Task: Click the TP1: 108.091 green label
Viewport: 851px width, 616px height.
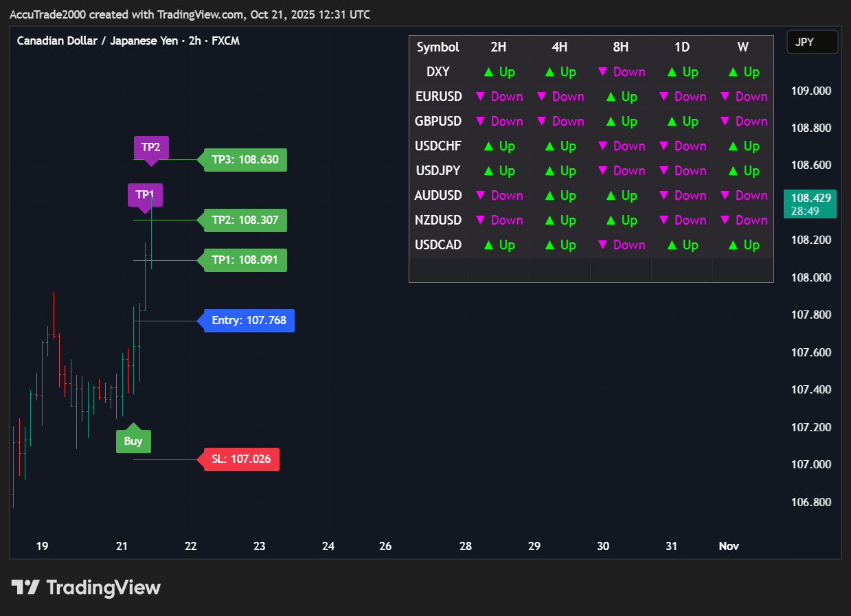Action: coord(245,260)
